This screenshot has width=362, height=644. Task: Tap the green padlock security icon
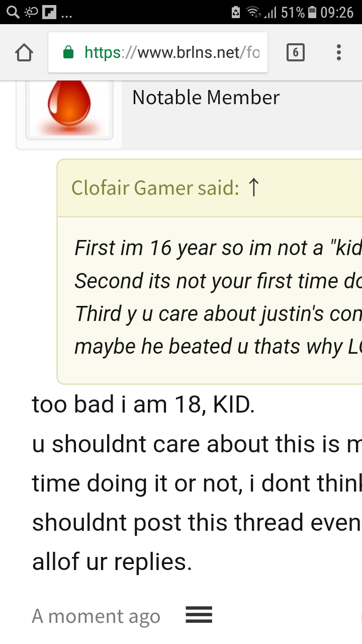point(68,52)
